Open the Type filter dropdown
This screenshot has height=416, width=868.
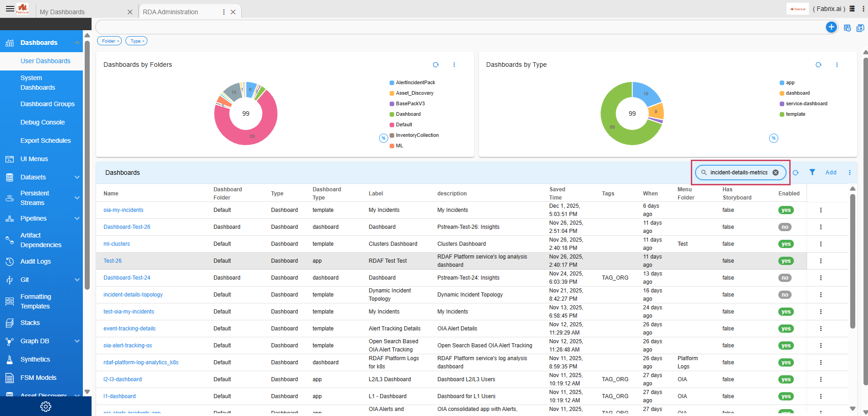136,41
